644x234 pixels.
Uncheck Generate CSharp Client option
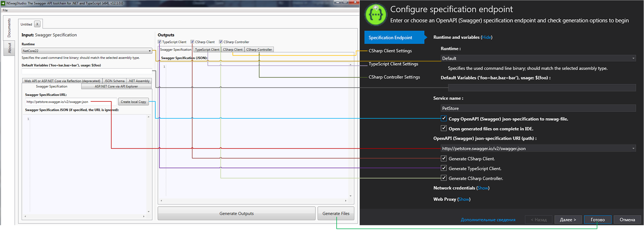point(444,158)
